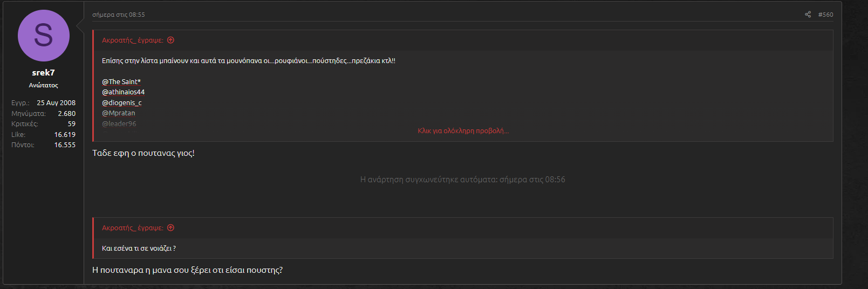Click the Πόντοι count 16.555
Screen dimensions: 868x289
click(x=65, y=145)
